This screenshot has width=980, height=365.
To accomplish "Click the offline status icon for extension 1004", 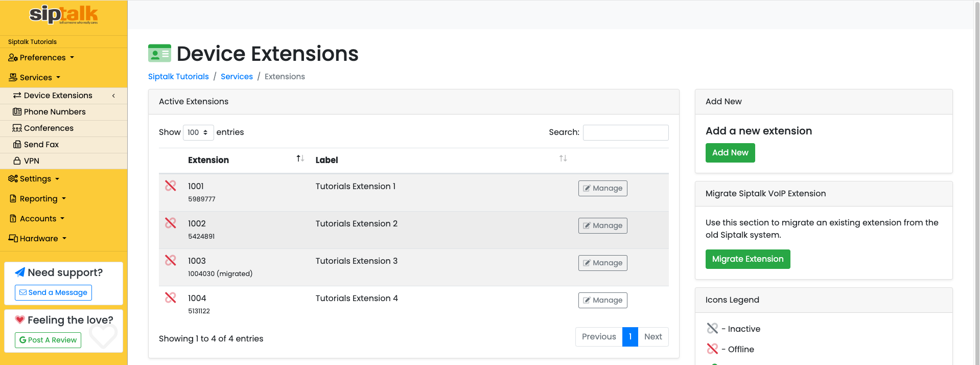I will click(x=171, y=298).
